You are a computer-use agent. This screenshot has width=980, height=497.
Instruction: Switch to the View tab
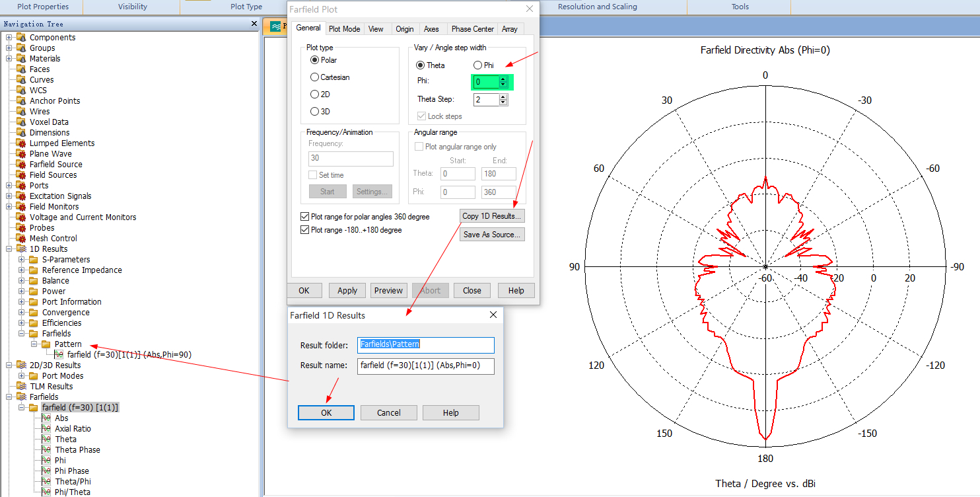376,29
